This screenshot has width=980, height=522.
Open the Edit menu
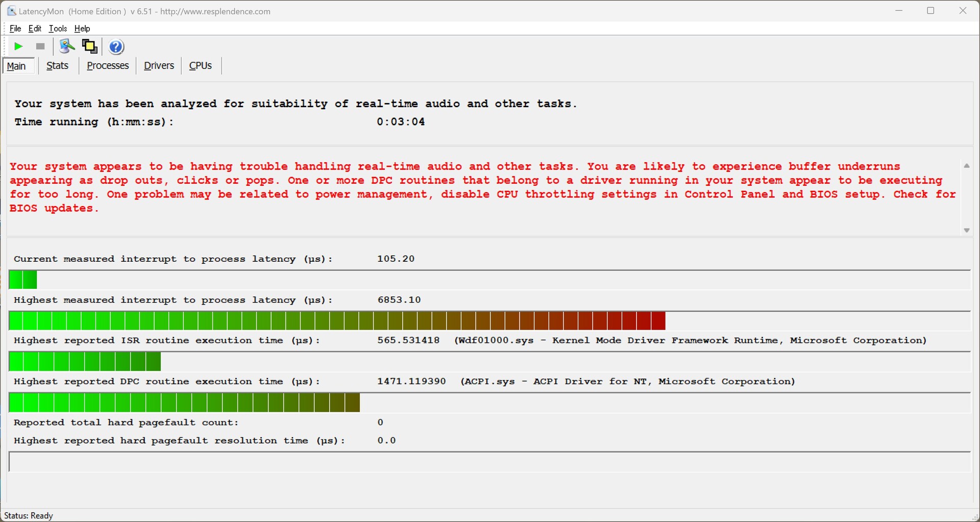click(x=35, y=29)
